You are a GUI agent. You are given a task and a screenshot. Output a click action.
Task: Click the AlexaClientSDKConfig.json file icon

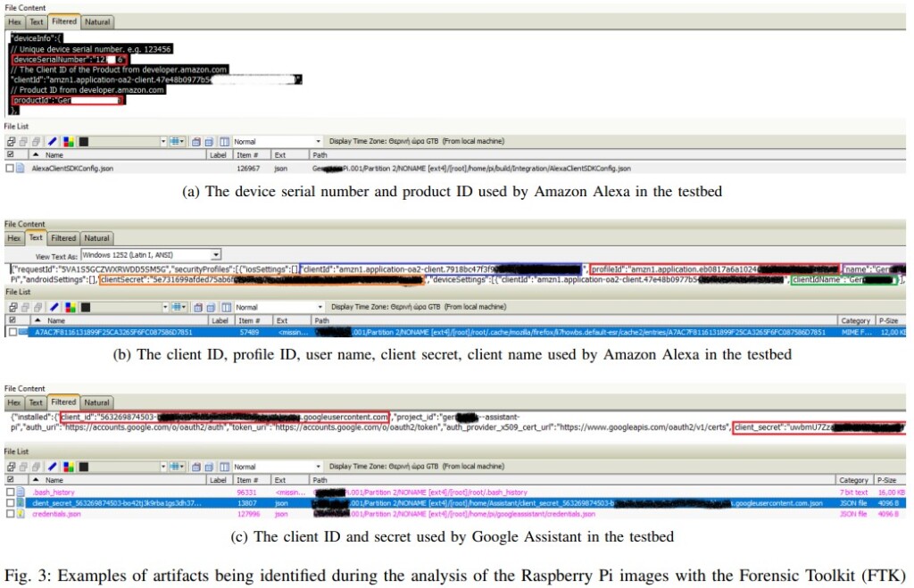(x=21, y=169)
